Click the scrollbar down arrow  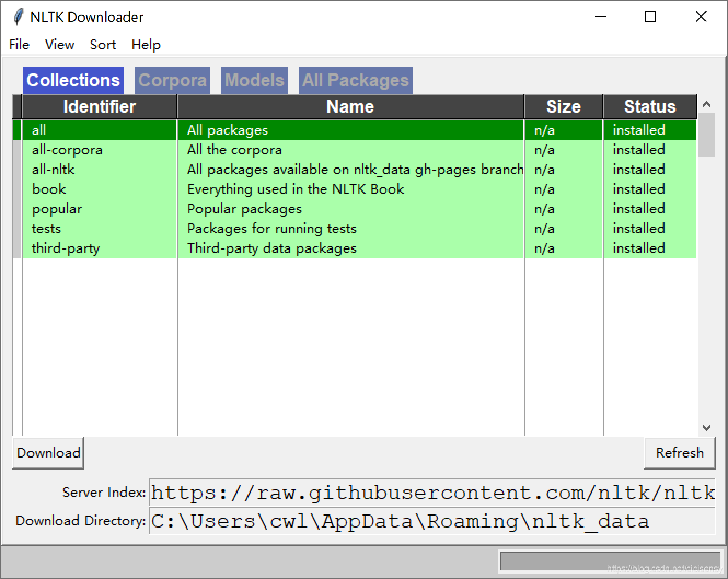click(707, 427)
